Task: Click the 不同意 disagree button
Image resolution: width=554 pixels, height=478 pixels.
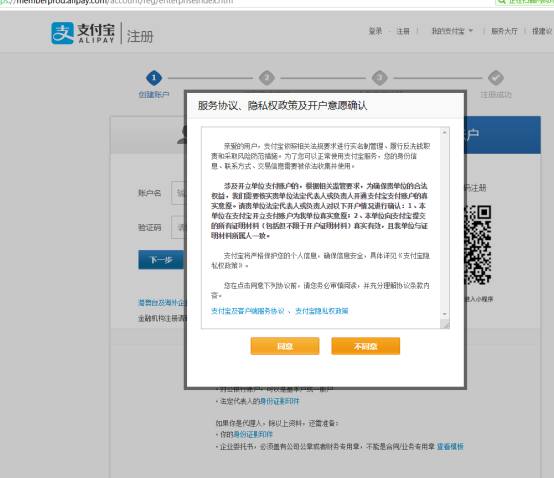Action: [365, 346]
